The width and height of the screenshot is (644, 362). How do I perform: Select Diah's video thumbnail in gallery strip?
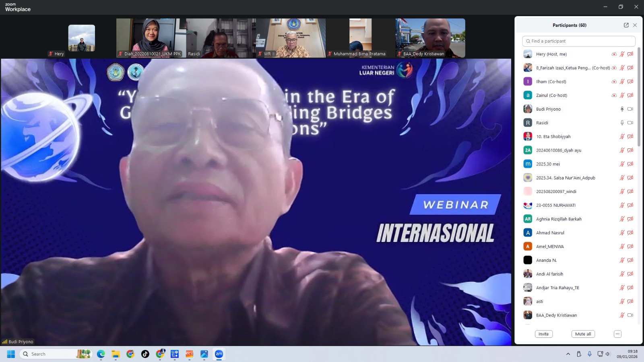click(x=151, y=38)
